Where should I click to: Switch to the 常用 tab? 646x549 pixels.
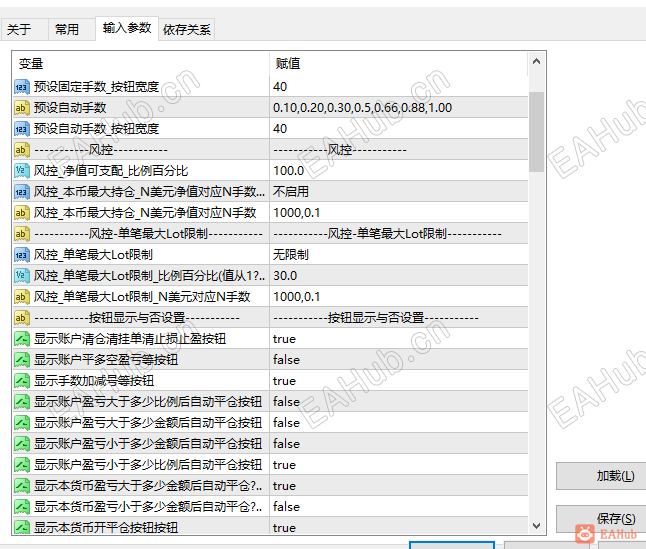click(x=71, y=29)
